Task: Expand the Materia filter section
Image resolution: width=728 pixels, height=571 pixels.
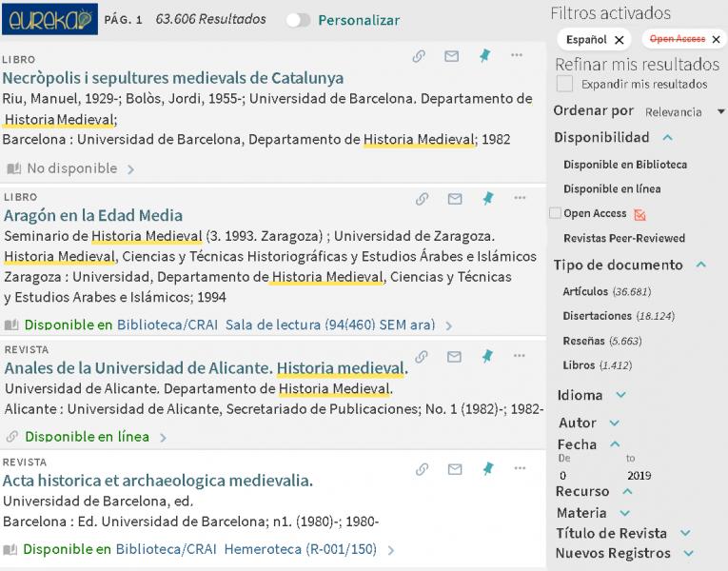Action: pyautogui.click(x=625, y=513)
